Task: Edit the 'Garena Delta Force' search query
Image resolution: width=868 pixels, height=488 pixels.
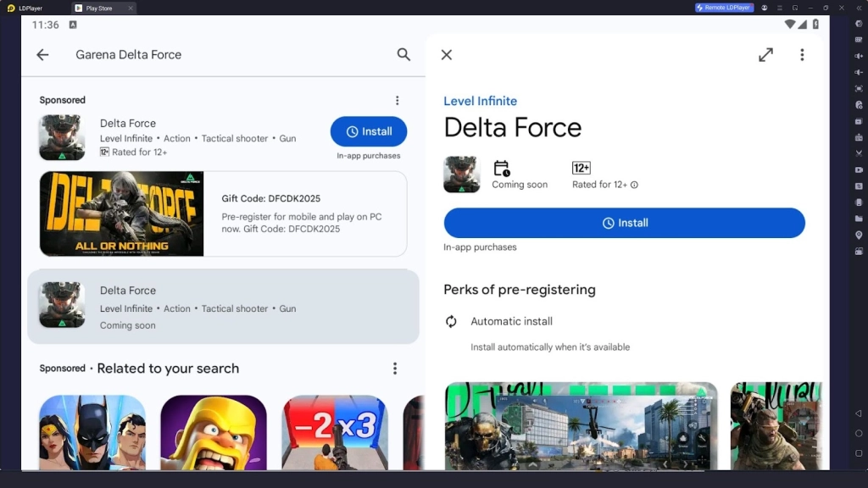Action: point(129,55)
